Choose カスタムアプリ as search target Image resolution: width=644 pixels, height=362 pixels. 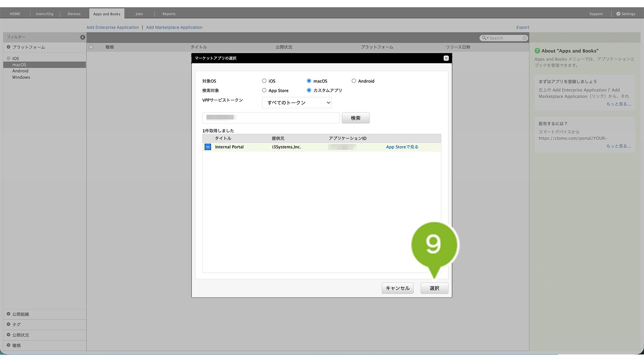tap(309, 90)
